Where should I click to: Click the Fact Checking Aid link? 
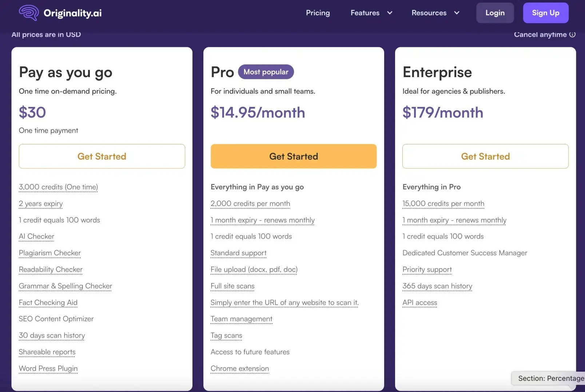pos(48,303)
